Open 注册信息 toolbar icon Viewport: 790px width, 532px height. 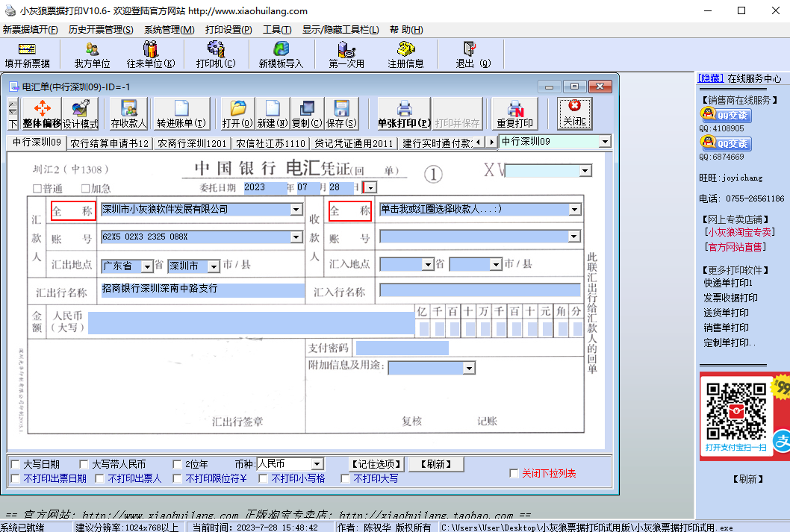[x=405, y=55]
